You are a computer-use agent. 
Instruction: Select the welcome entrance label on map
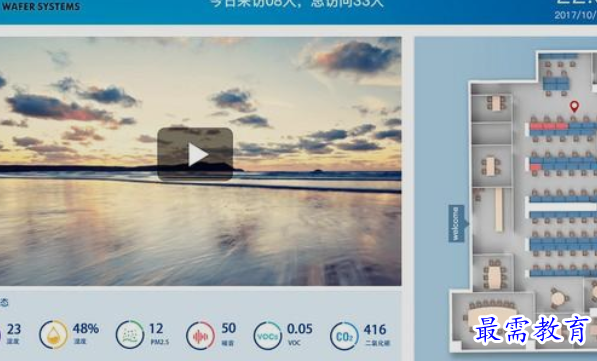457,223
